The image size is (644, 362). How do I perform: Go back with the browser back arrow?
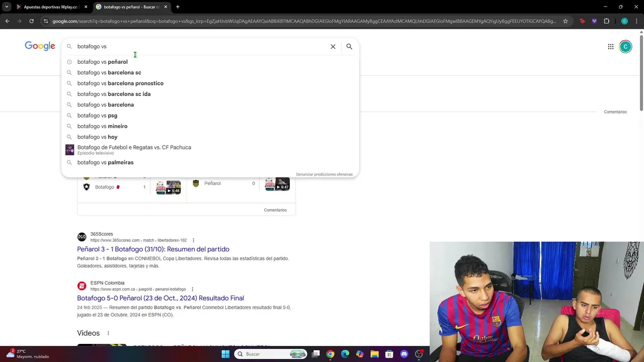7,21
